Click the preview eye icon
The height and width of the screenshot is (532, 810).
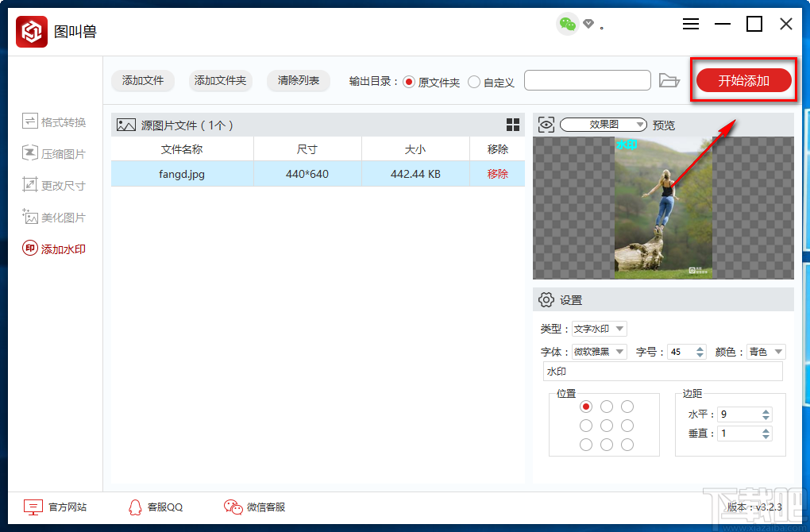(546, 125)
